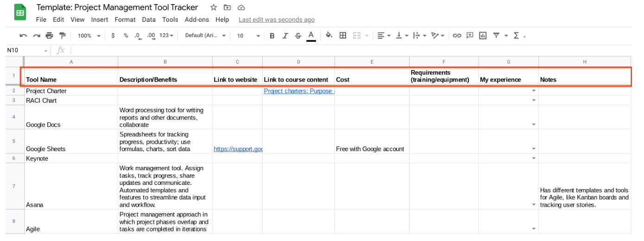This screenshot has width=644, height=241.
Task: Open the Format menu
Action: tap(125, 19)
